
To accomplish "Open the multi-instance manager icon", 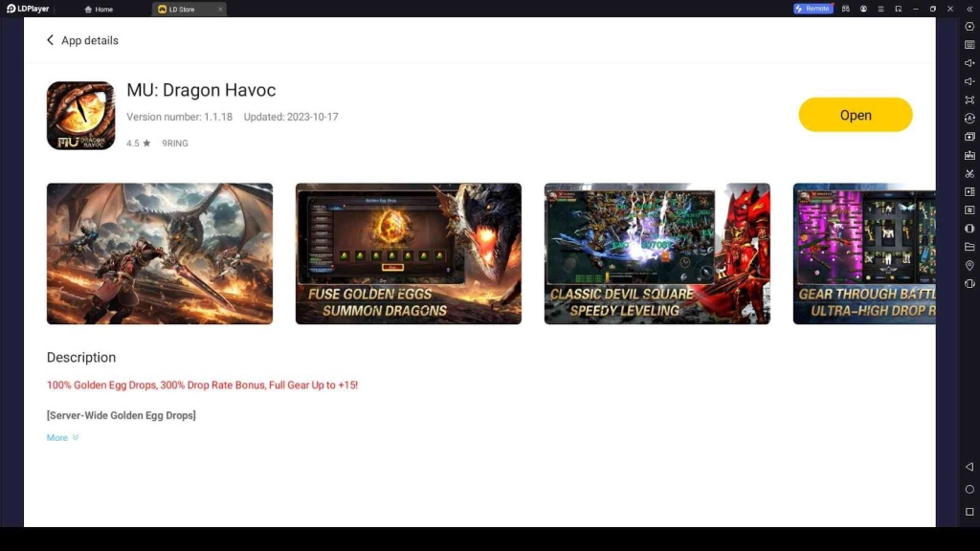I will point(969,137).
